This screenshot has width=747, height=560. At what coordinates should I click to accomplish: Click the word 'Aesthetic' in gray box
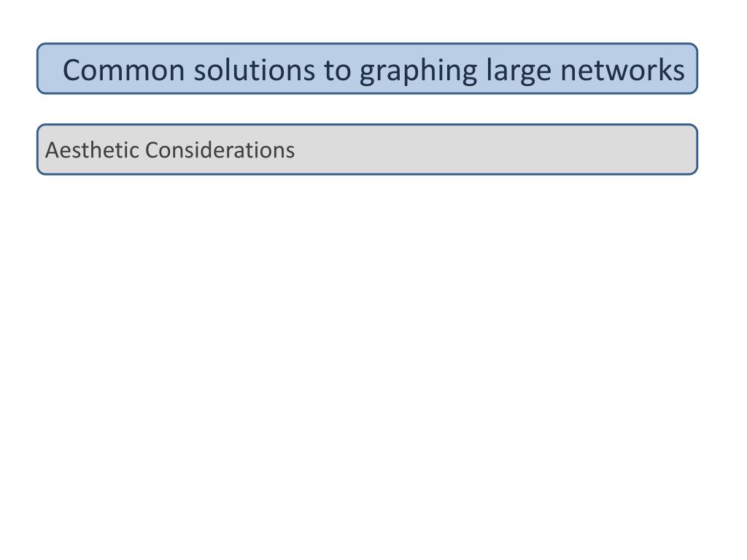pos(91,150)
